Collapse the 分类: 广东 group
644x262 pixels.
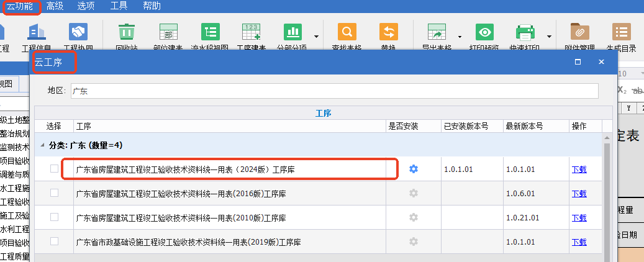[43, 145]
